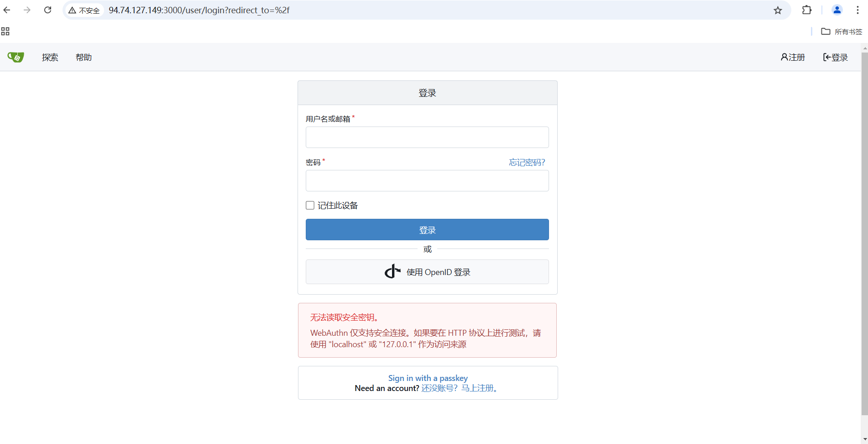Reload the page using the refresh icon
This screenshot has width=868, height=444.
tap(47, 10)
